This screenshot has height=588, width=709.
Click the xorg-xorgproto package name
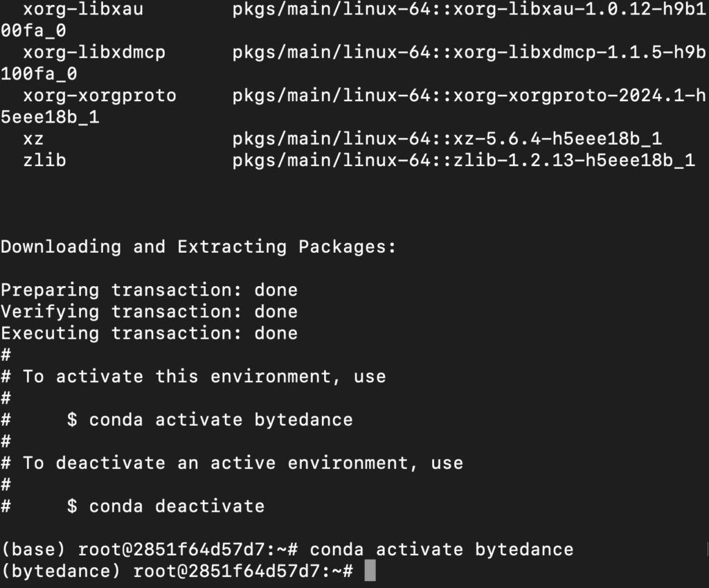pos(100,96)
